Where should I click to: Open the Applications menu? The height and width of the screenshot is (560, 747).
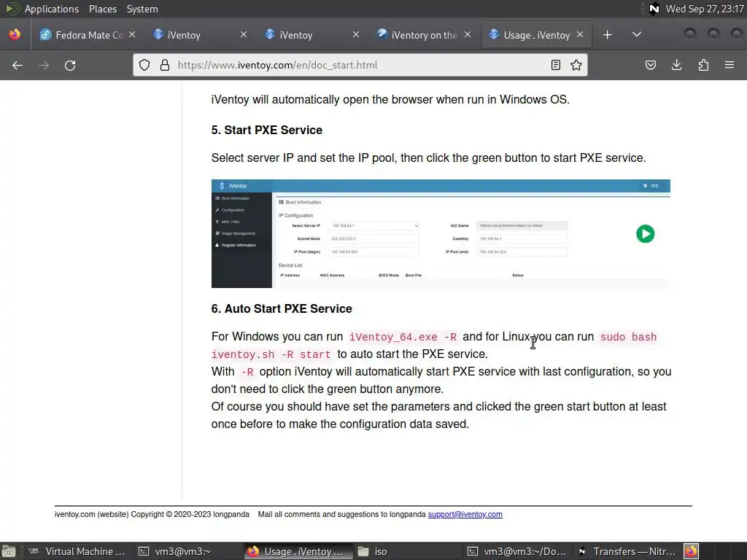pyautogui.click(x=52, y=9)
